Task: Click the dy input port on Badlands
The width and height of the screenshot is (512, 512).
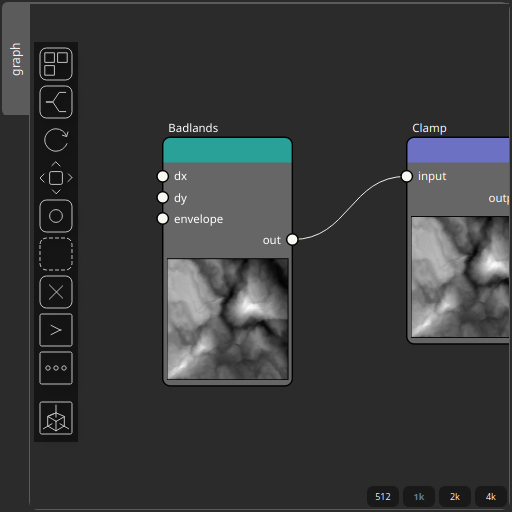Action: [x=163, y=198]
